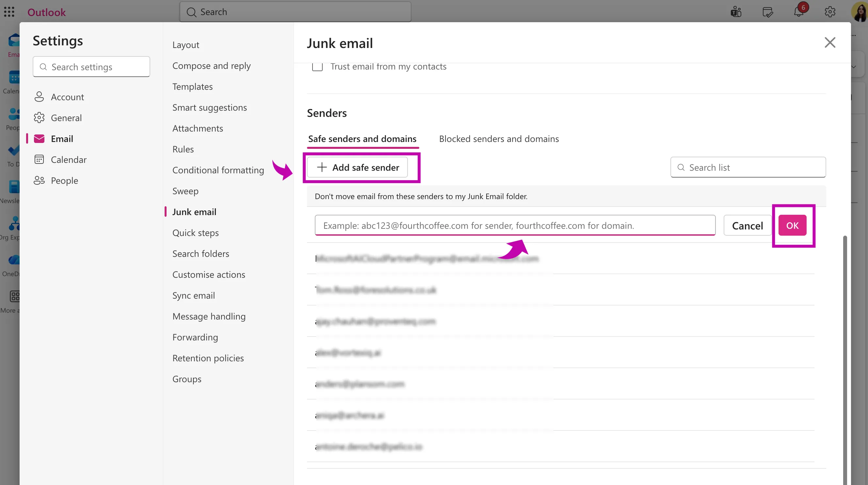Open Customise actions settings
This screenshot has height=485, width=868.
click(209, 274)
